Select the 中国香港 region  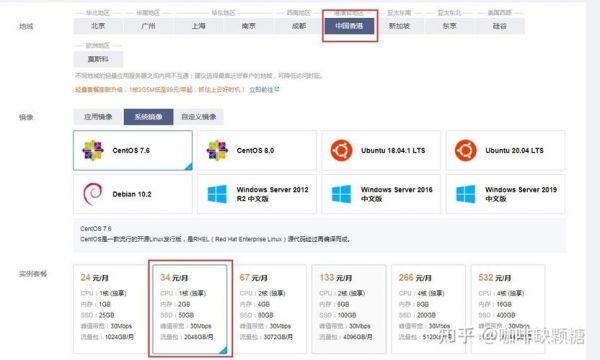tap(349, 26)
